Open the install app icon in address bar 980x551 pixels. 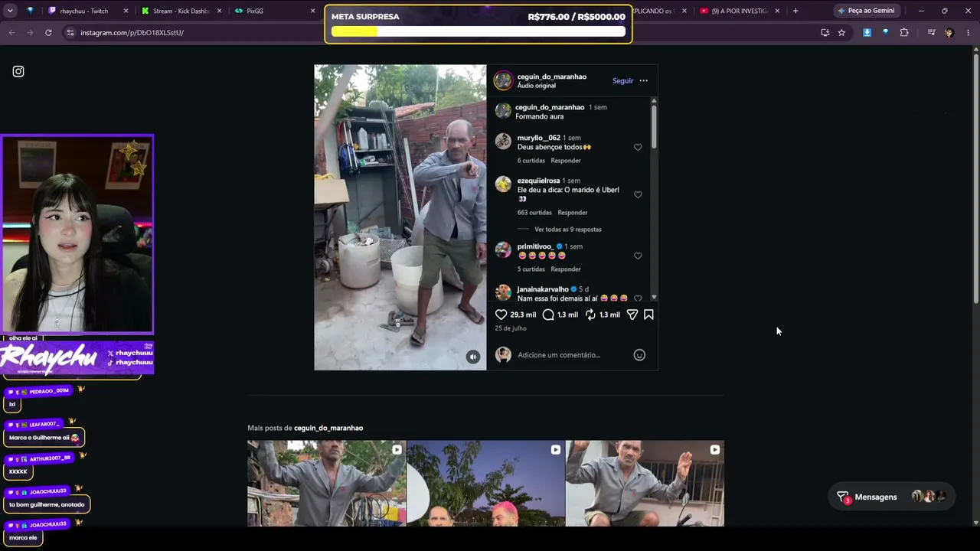[825, 33]
